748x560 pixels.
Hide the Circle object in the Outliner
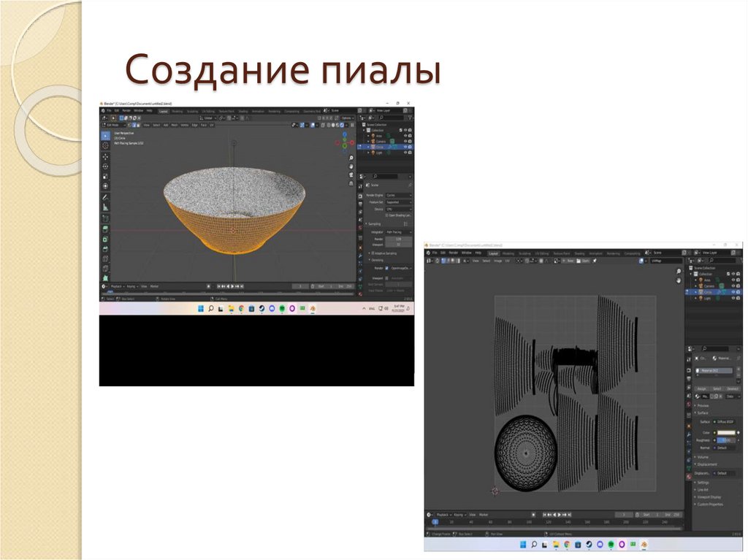pyautogui.click(x=405, y=147)
